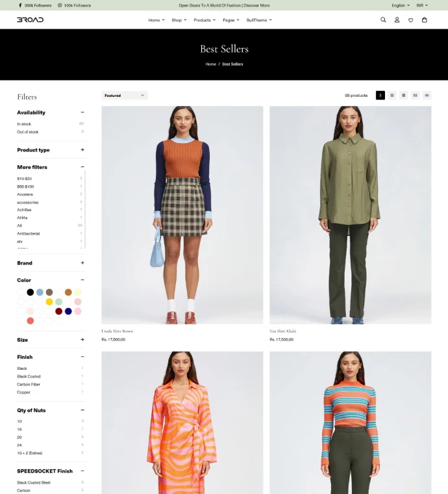448x494 pixels.
Task: Pick the mint green color swatch
Action: tap(59, 302)
